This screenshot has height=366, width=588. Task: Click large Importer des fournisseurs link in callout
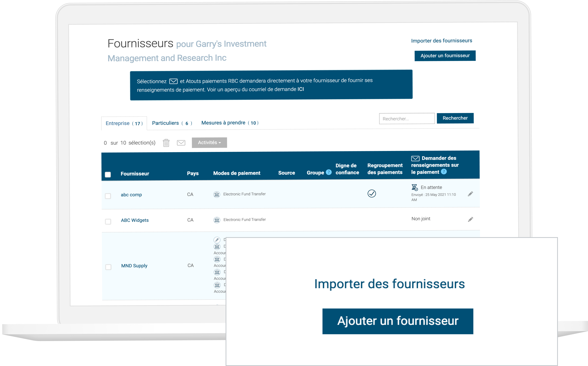click(x=389, y=284)
